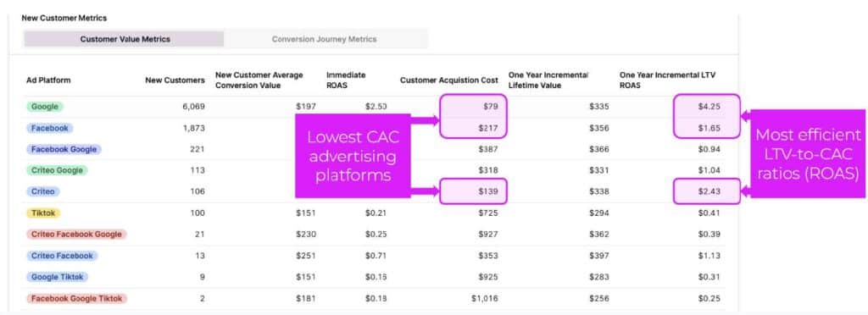Screen dimensions: 868x315
Task: Sort by New Customers column header
Action: point(175,80)
